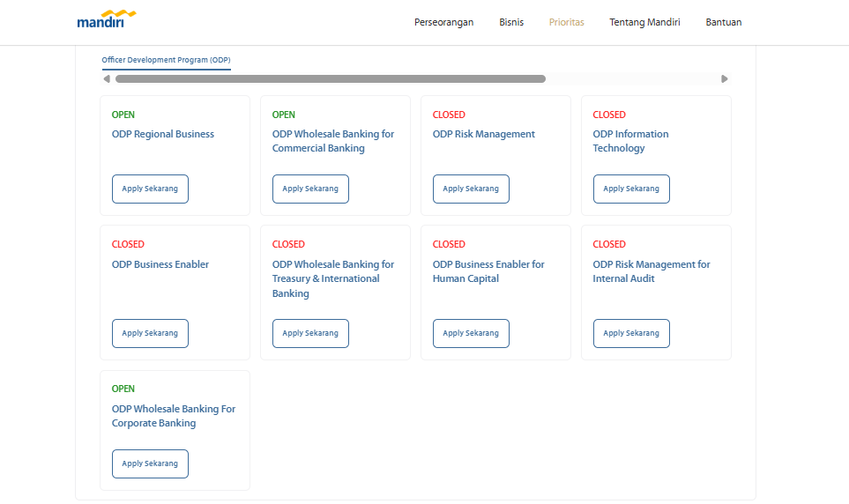Screen dimensions: 849x504
Task: Apply Sekarang for Wholesale Corporate Banking
Action: click(150, 464)
